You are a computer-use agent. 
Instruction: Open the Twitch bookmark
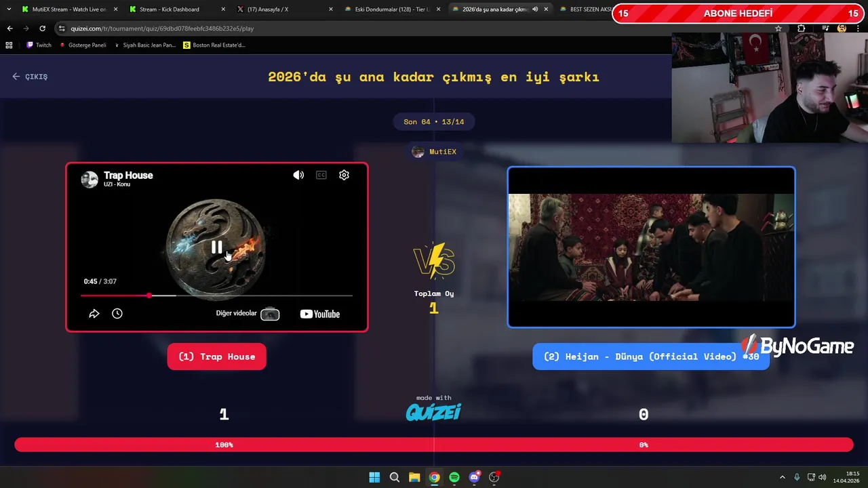(39, 45)
